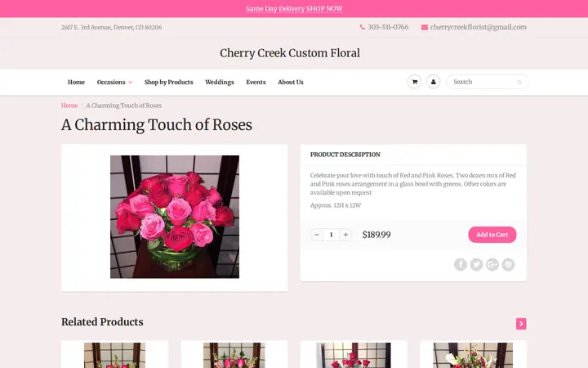Click the quantity number field
The image size is (588, 368).
(x=331, y=235)
